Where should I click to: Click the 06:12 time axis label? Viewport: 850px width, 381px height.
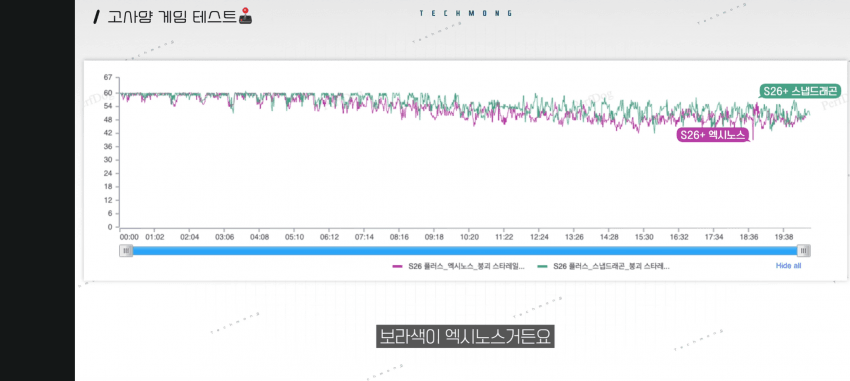point(329,237)
